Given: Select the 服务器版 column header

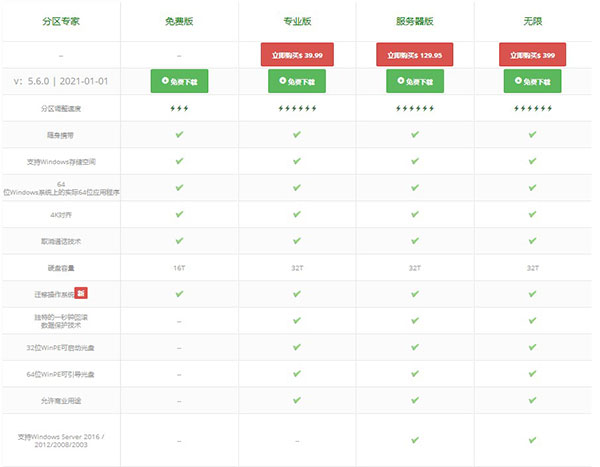Looking at the screenshot, I should tap(415, 21).
